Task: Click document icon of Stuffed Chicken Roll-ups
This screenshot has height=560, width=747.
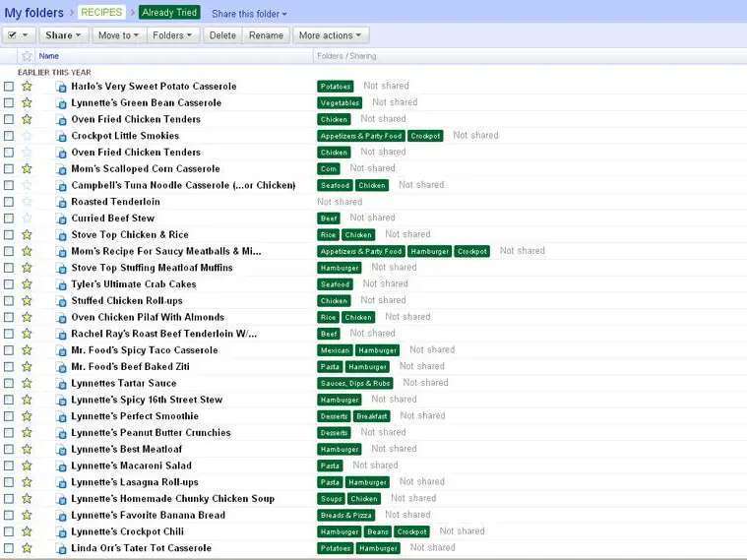Action: (61, 301)
